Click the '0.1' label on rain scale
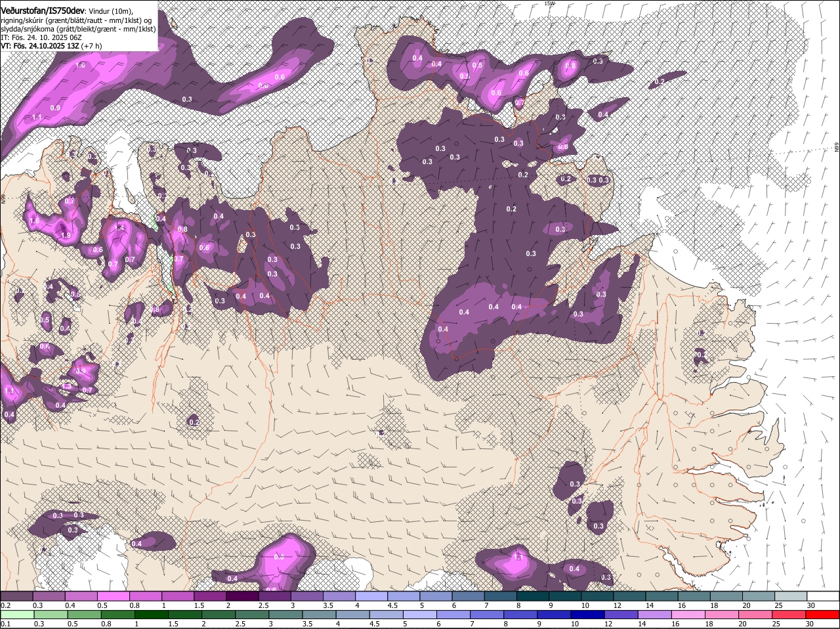Viewport: 840px width, 629px height. (x=5, y=624)
